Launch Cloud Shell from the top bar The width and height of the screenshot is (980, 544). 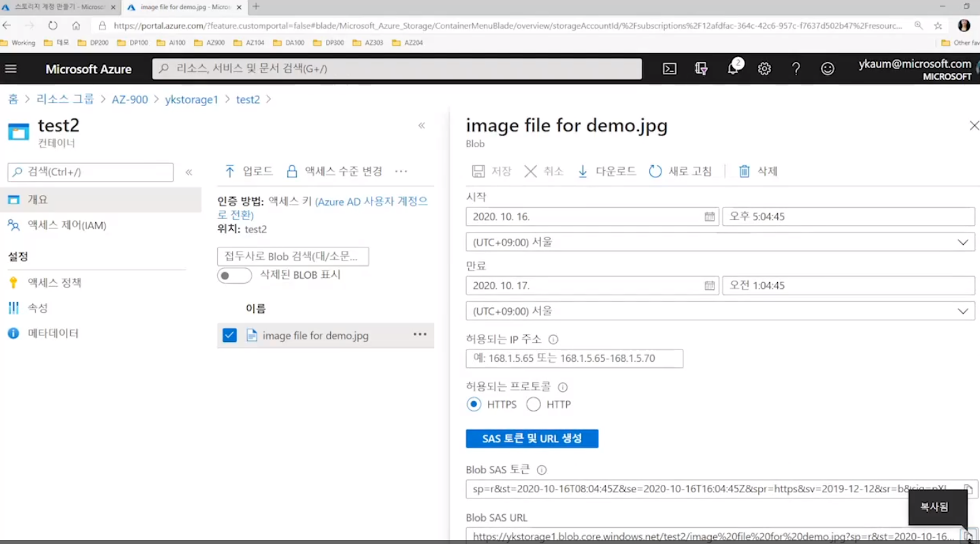point(670,69)
